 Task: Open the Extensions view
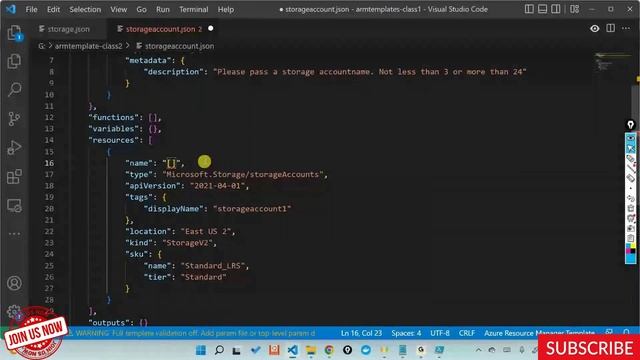click(15, 177)
